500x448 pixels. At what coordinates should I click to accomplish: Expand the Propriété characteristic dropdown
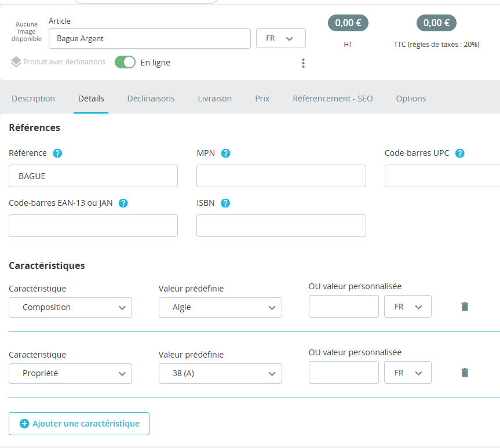pos(70,373)
